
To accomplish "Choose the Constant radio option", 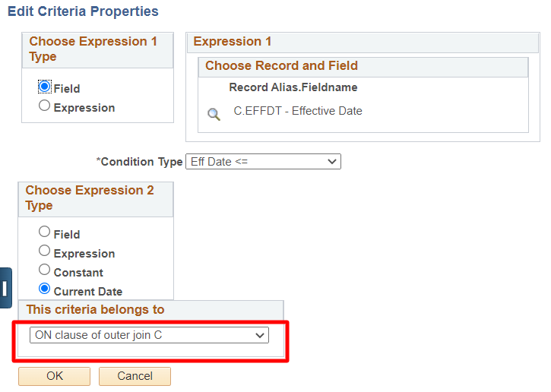I will click(x=44, y=270).
